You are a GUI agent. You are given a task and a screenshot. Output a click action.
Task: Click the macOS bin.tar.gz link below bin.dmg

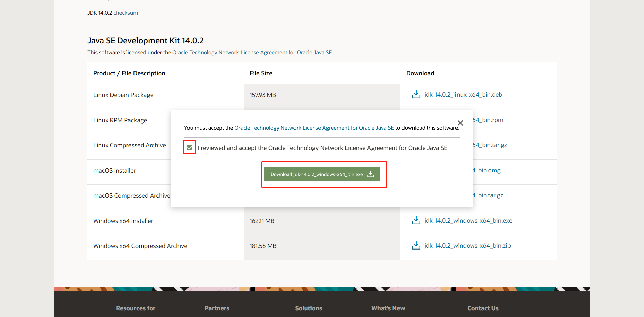tap(488, 195)
